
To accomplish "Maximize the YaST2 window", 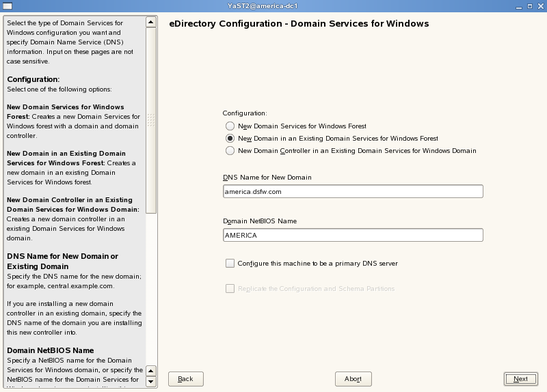I will click(527, 5).
